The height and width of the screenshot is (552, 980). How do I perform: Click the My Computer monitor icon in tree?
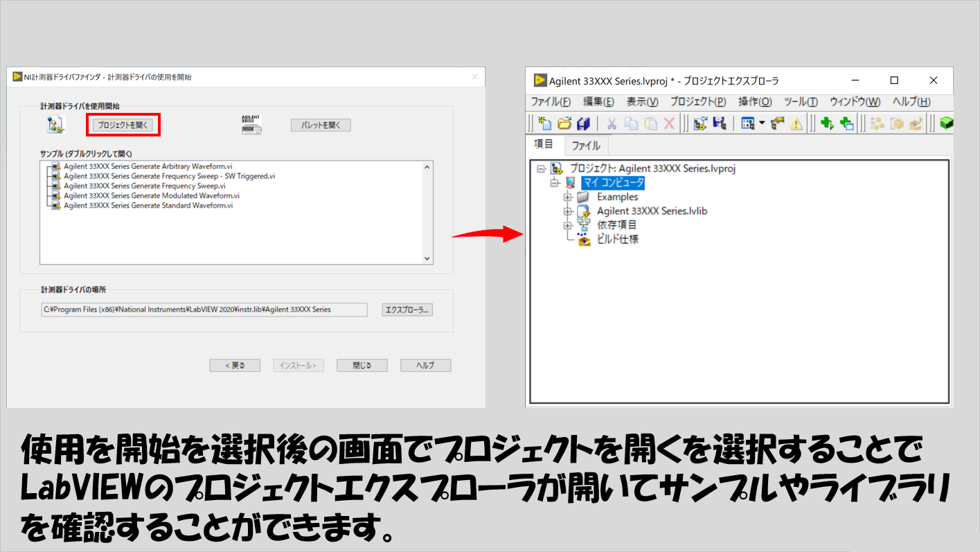click(570, 183)
